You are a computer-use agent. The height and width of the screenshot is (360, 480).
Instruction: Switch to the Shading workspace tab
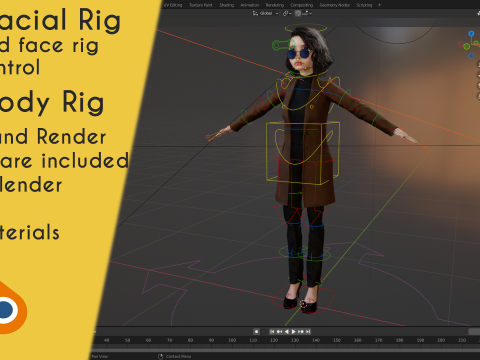coord(227,5)
